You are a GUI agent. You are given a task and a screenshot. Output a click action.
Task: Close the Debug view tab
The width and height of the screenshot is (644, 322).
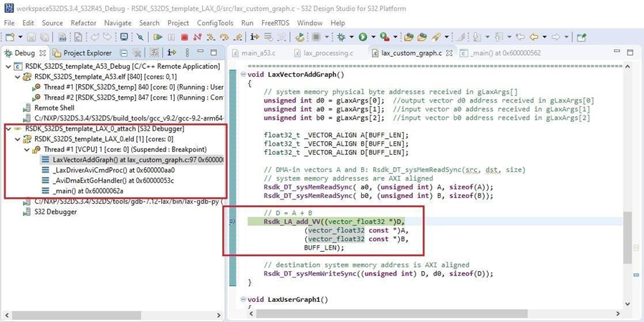coord(42,53)
